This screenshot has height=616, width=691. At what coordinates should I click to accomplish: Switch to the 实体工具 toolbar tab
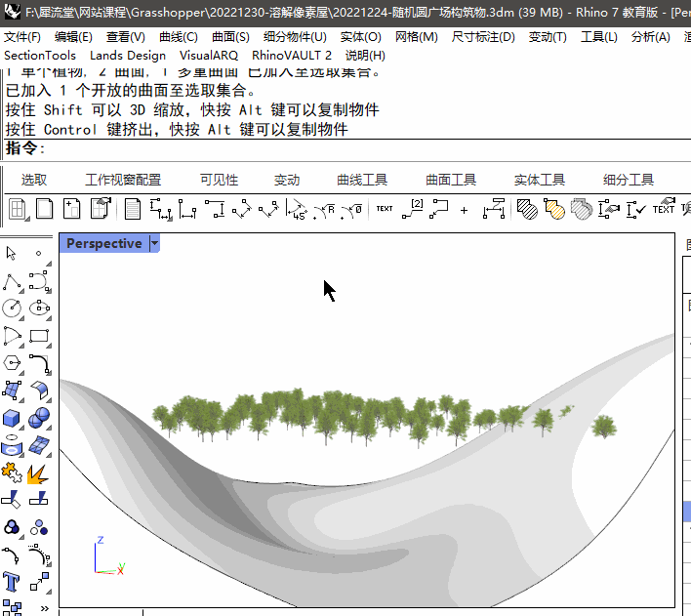(540, 180)
